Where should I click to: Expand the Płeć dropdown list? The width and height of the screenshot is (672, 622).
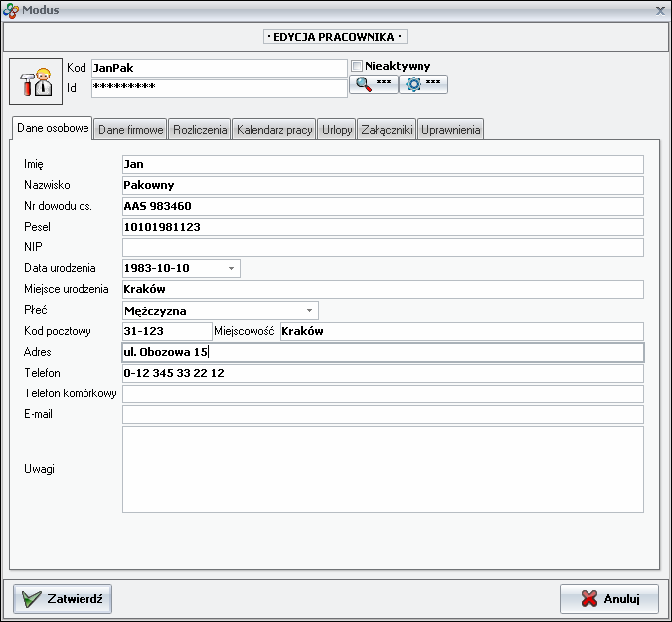tap(309, 310)
